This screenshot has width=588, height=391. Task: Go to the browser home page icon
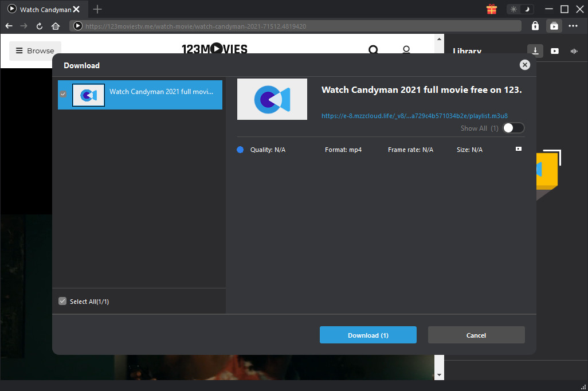pos(56,26)
